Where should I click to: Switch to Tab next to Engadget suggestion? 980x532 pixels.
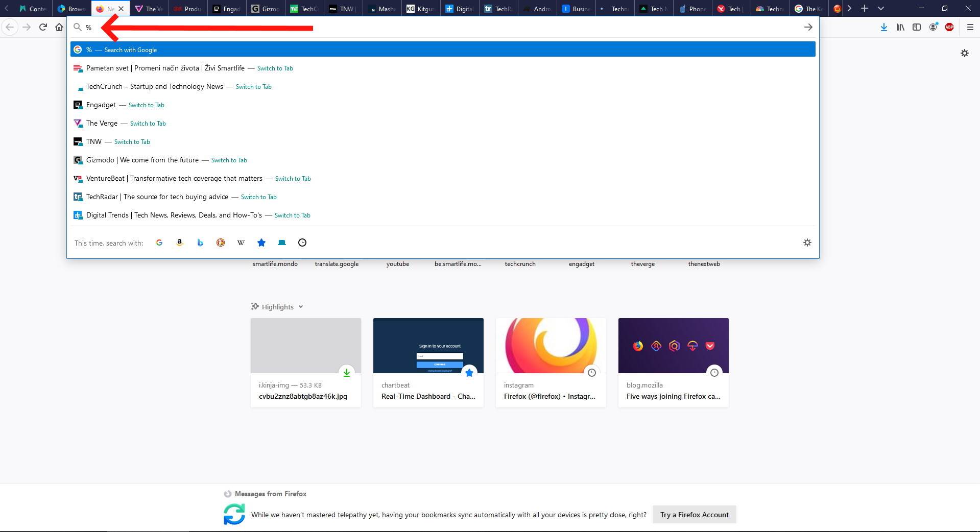(147, 105)
